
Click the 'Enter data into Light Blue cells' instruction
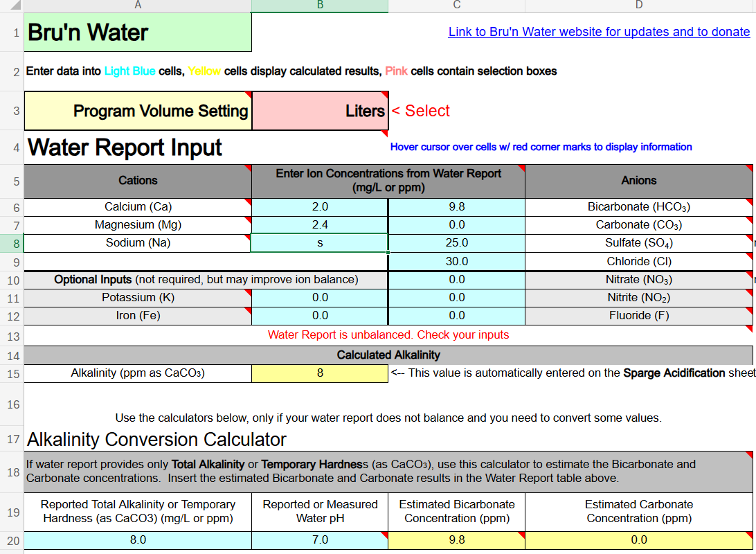291,71
